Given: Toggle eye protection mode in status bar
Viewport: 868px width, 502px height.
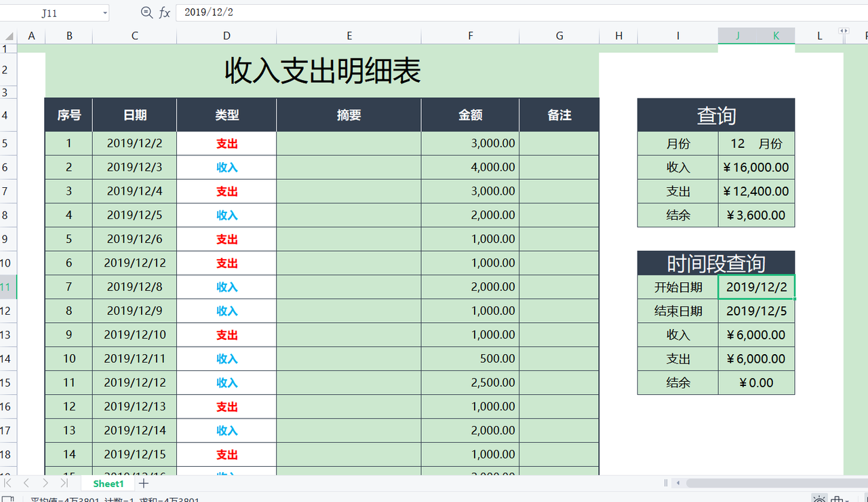Looking at the screenshot, I should (x=819, y=499).
